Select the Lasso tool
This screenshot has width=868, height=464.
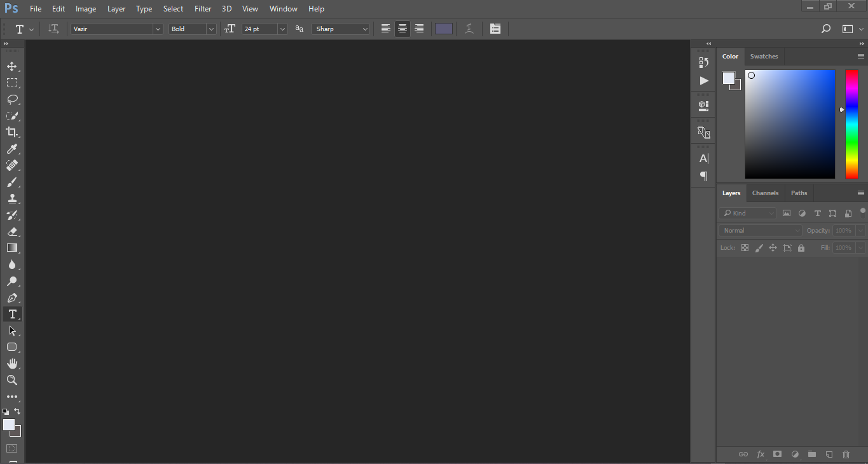pos(11,99)
